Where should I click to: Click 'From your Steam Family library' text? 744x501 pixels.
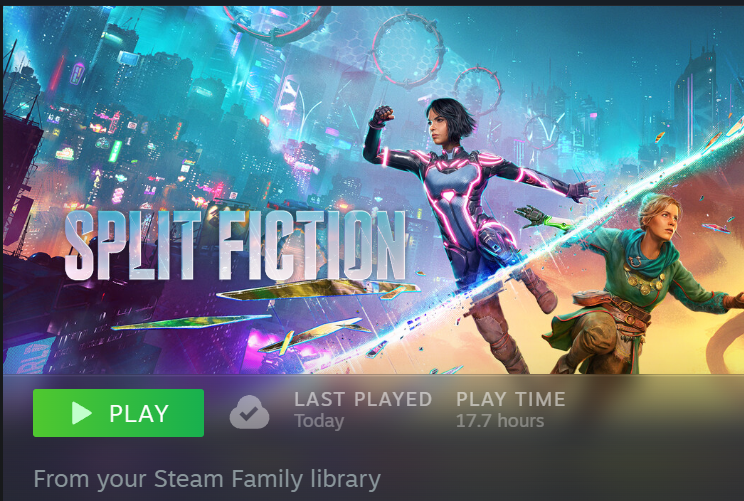click(x=207, y=479)
